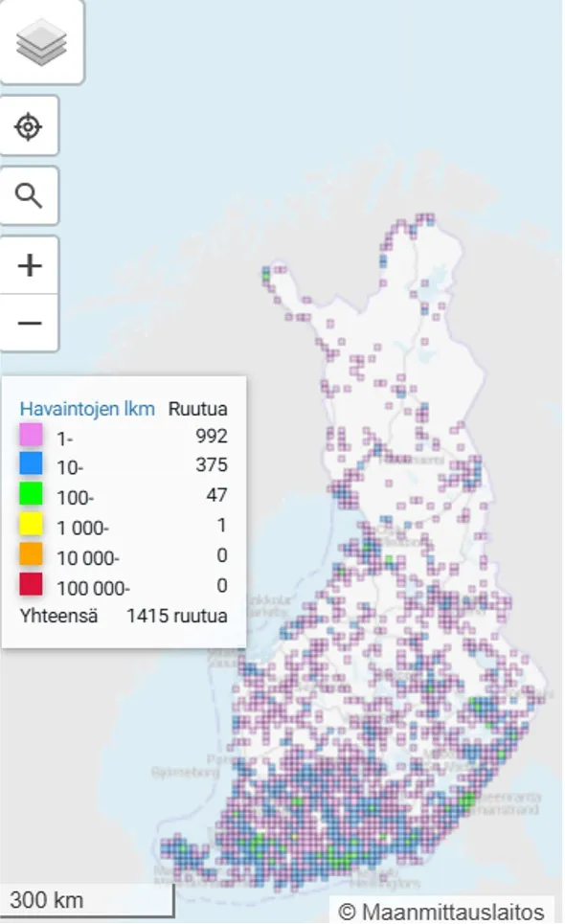565x924 pixels.
Task: Zoom out with the minus button
Action: point(29,323)
